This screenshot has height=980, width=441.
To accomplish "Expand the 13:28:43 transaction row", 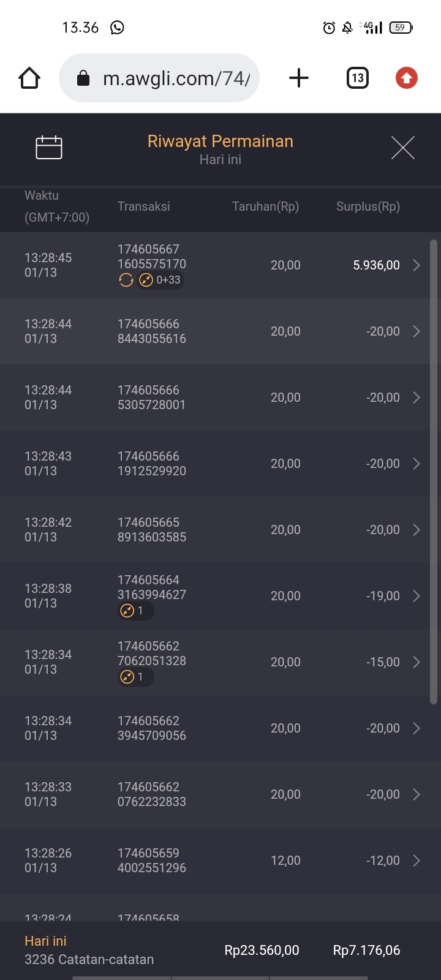I will [x=417, y=464].
